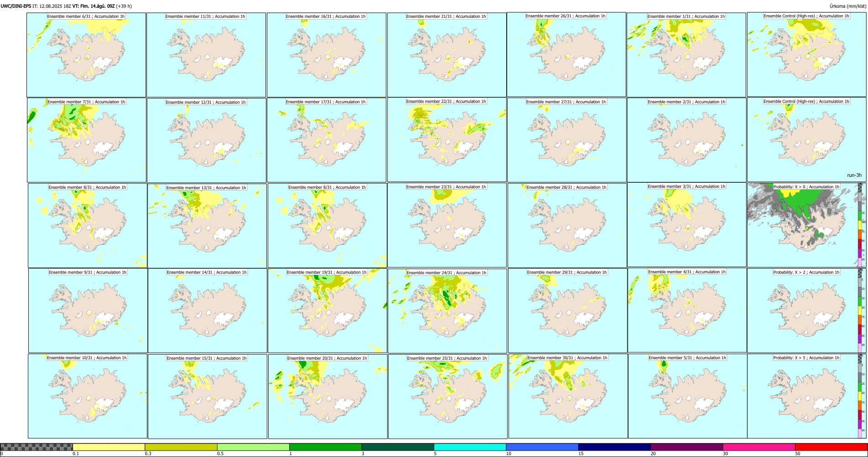
Task: Pick the dark green 3–5 legend swatch
Action: 397,447
